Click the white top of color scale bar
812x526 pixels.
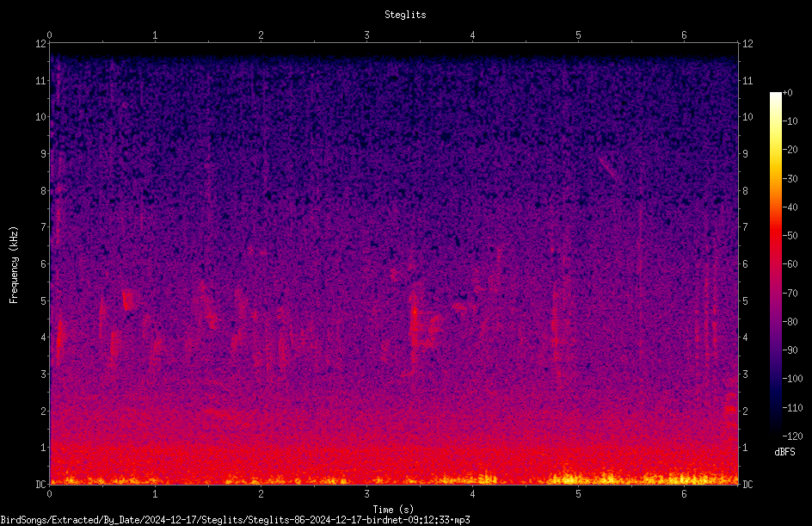(775, 96)
